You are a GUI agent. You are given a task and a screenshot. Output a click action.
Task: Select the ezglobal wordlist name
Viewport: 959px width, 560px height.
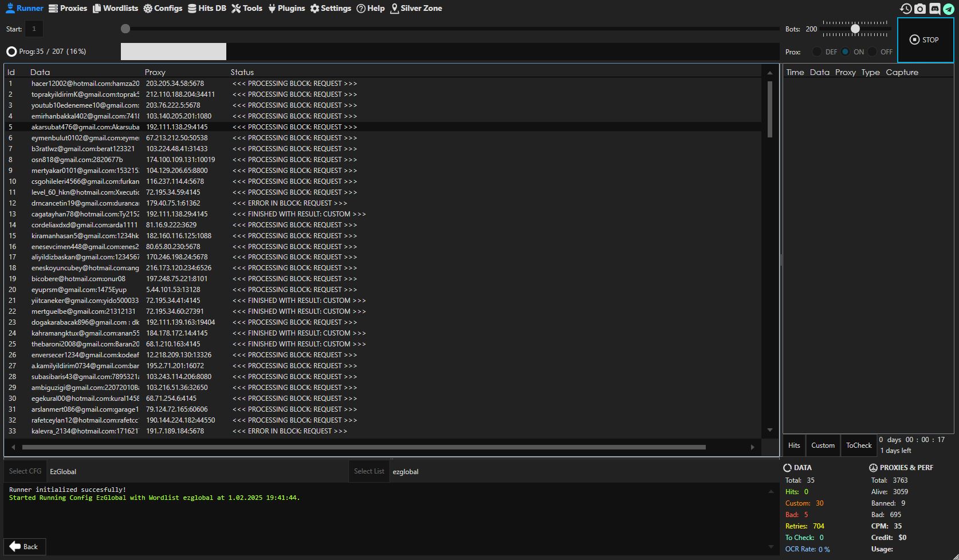click(406, 472)
